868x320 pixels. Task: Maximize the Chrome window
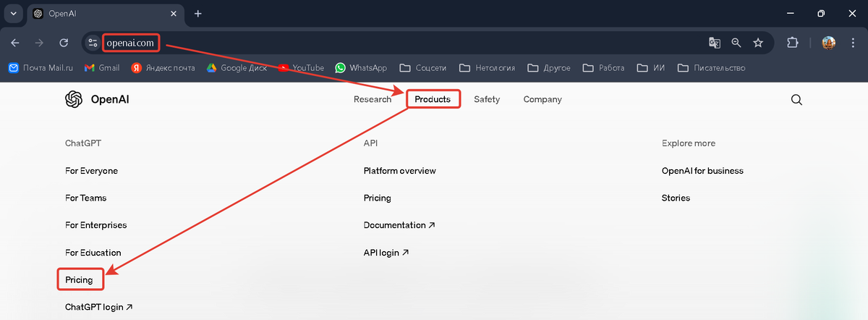click(821, 14)
